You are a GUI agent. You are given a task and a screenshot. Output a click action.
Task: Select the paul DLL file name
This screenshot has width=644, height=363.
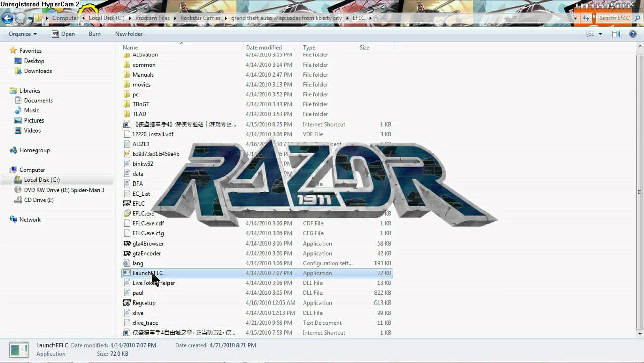pos(138,293)
